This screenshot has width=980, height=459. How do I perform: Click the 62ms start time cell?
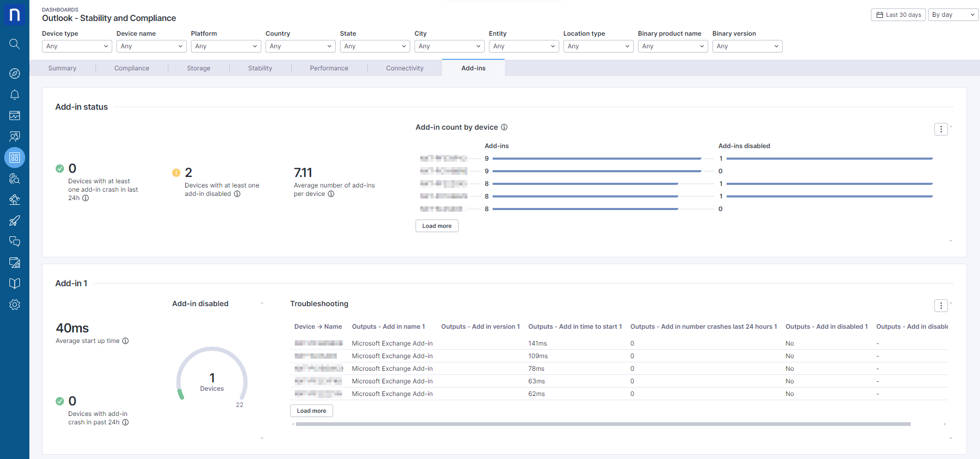[537, 394]
